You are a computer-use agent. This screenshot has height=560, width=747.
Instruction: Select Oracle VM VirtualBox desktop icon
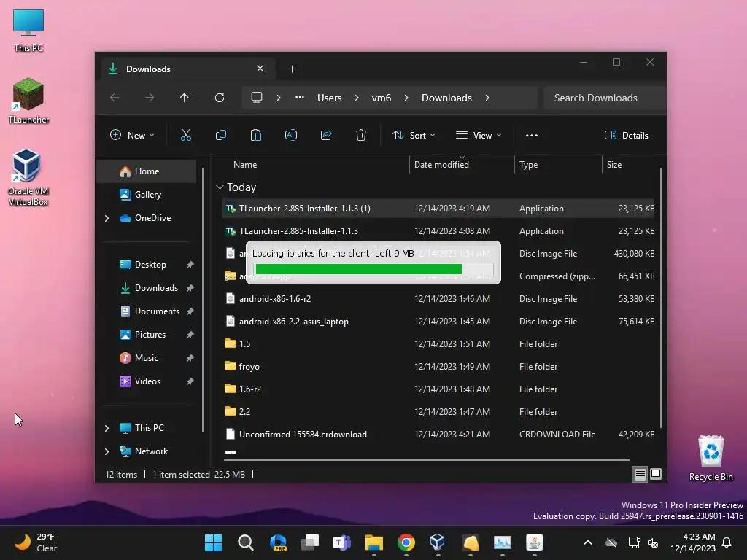click(28, 177)
